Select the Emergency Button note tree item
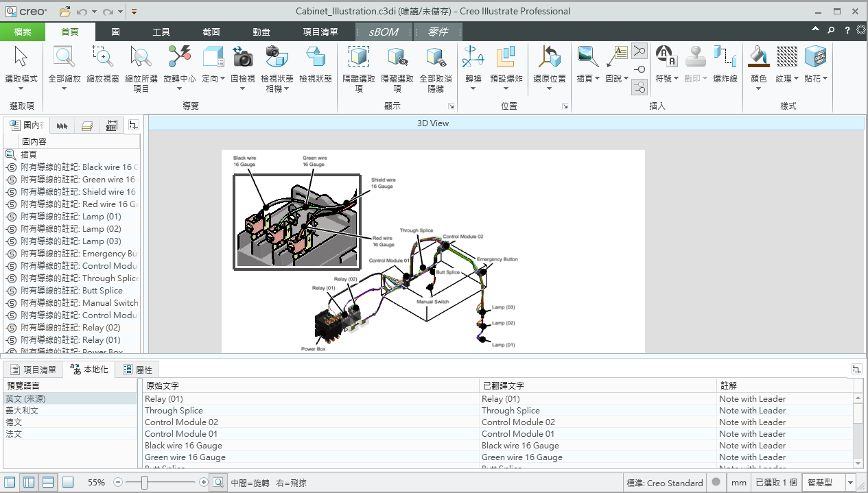Screen dimensions: 868x493 tap(79, 254)
